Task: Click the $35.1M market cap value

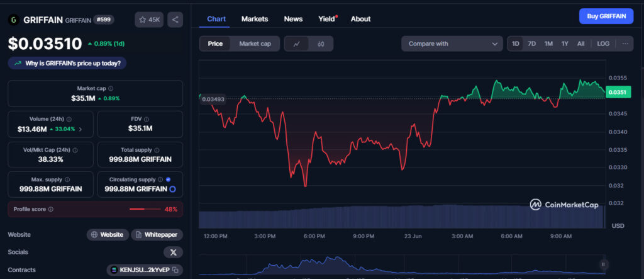Action: tap(82, 98)
